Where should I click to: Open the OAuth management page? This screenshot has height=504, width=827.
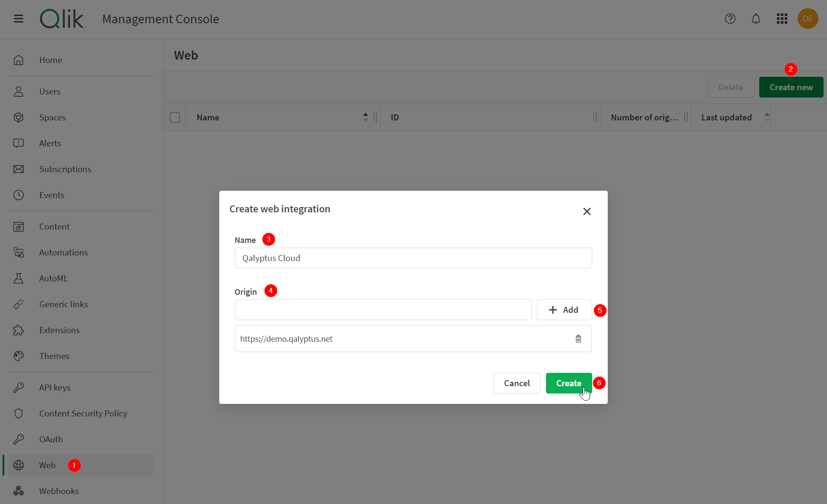tap(51, 439)
